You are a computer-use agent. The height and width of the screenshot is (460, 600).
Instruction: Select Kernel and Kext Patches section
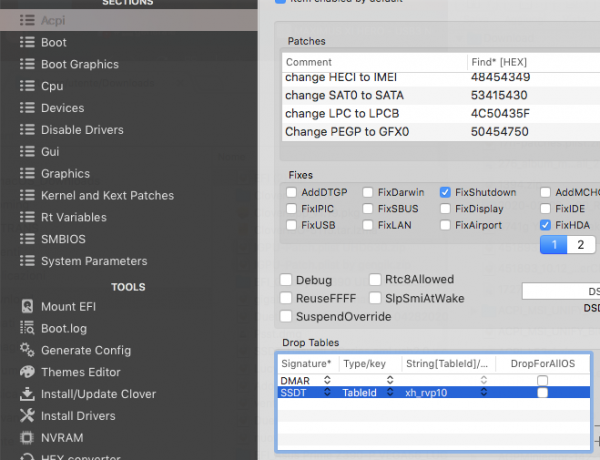tap(107, 196)
